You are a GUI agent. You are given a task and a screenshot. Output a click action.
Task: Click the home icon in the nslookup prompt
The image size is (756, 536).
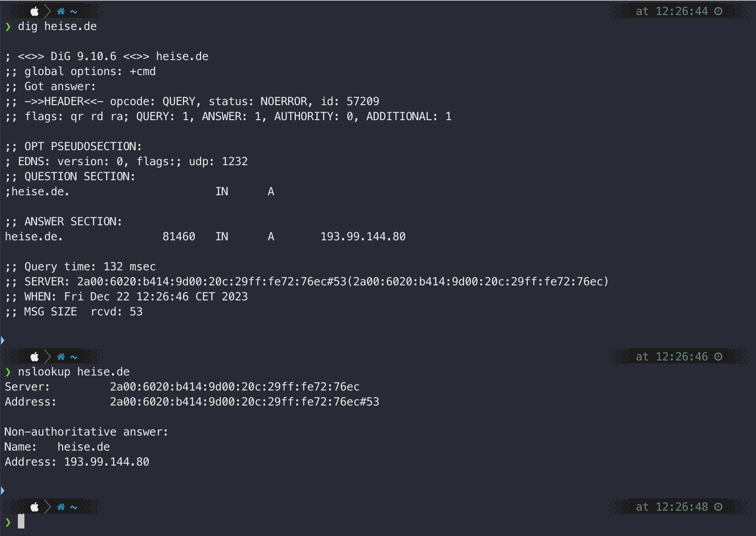61,357
